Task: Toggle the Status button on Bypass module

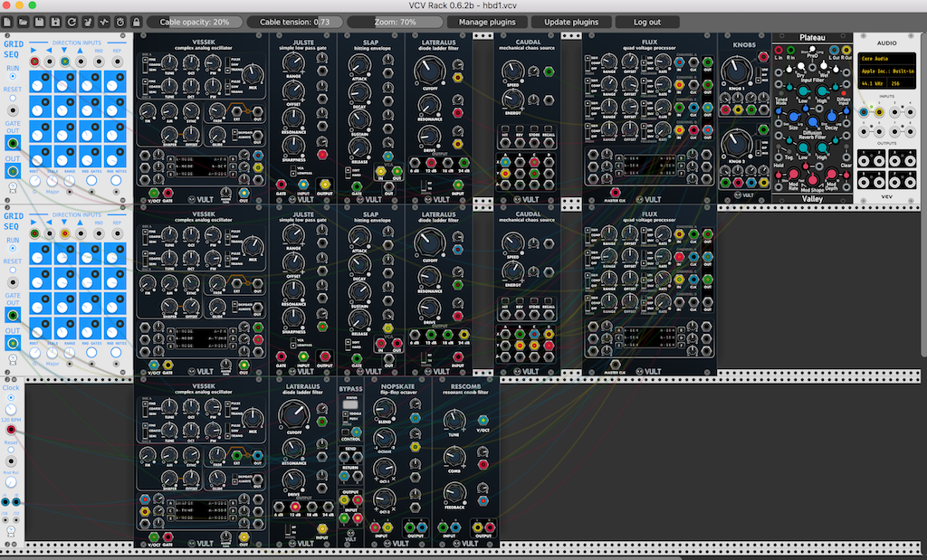Action: (350, 404)
